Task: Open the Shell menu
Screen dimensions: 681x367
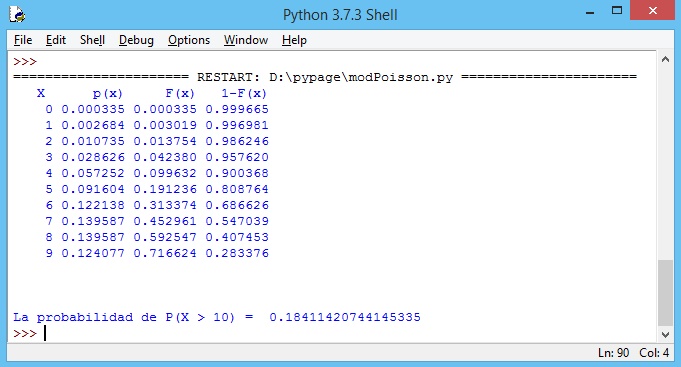Action: pos(93,40)
